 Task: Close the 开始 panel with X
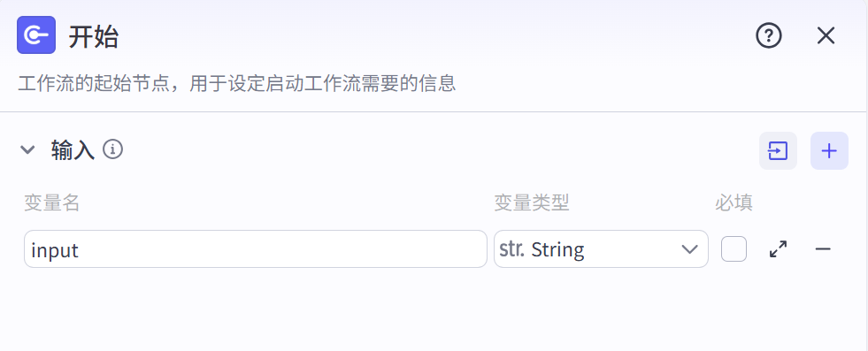(826, 36)
